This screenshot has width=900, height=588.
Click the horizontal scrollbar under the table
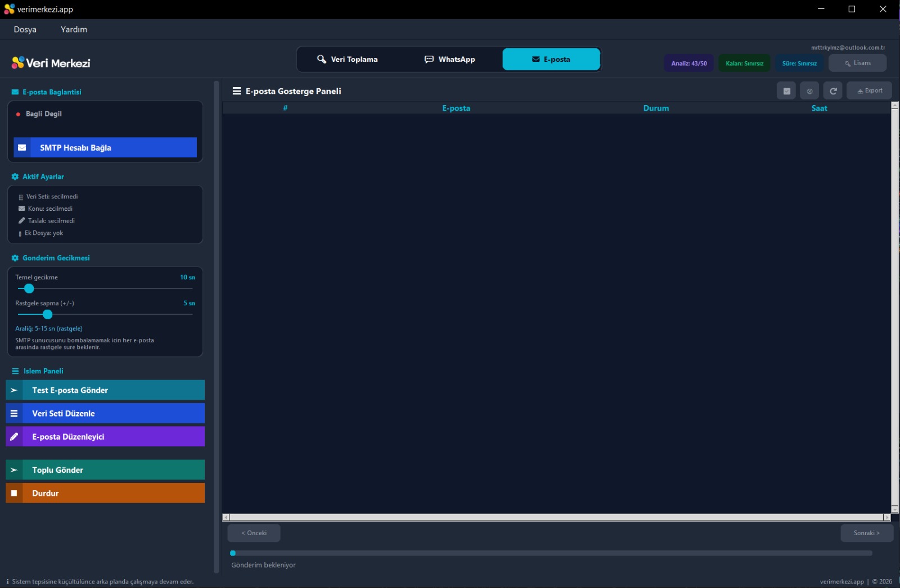556,517
